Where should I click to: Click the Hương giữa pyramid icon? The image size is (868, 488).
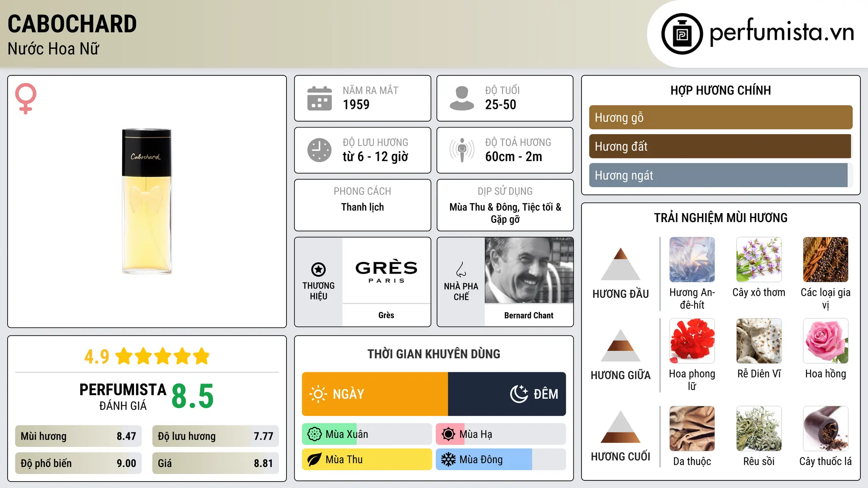click(620, 345)
